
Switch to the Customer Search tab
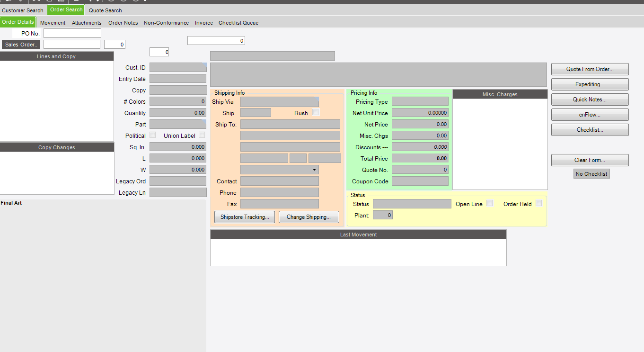(23, 10)
